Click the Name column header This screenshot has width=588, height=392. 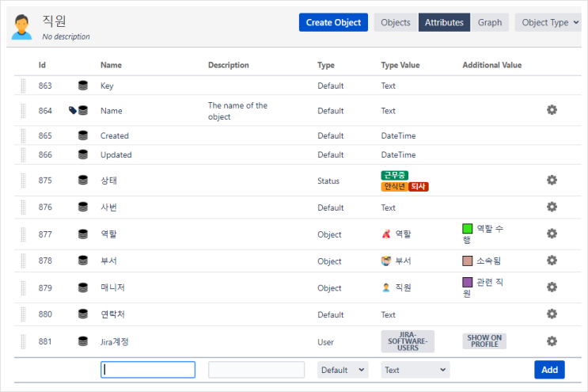111,65
